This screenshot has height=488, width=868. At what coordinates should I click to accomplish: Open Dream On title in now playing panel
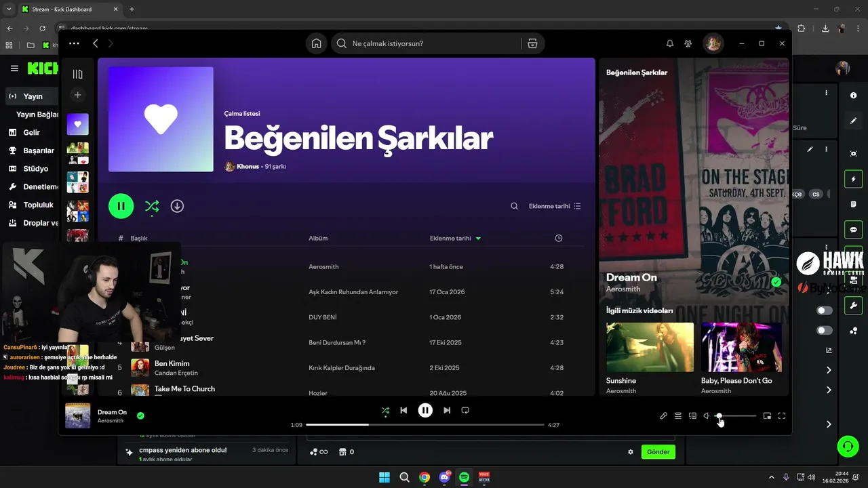point(631,277)
